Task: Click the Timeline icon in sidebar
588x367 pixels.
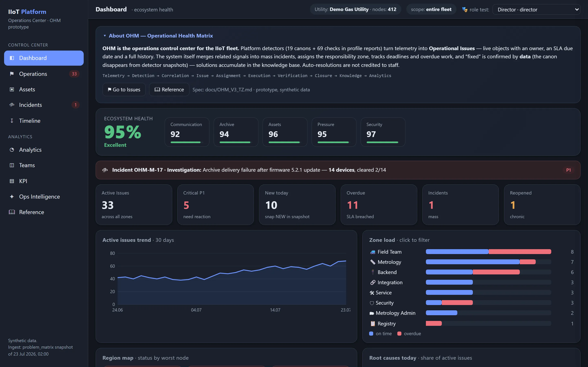Action: [12, 121]
